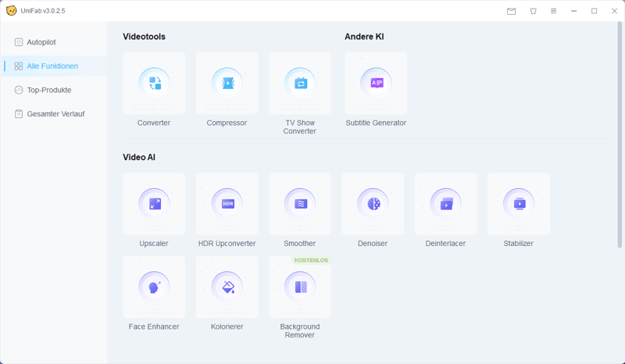The width and height of the screenshot is (625, 364).
Task: Click the mail envelope icon in title bar
Action: tap(511, 11)
